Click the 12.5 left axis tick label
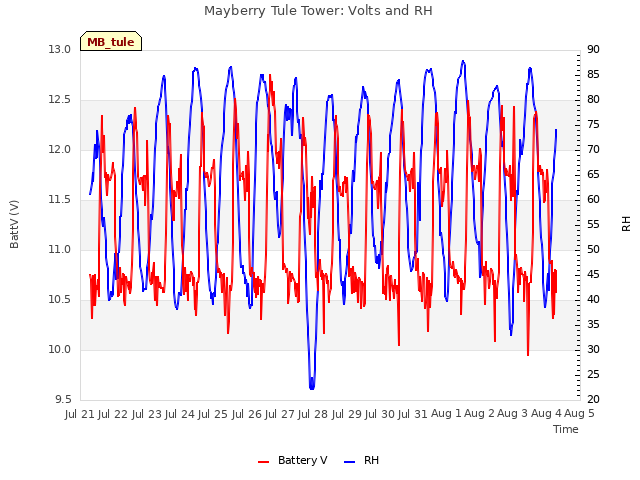 [60, 100]
